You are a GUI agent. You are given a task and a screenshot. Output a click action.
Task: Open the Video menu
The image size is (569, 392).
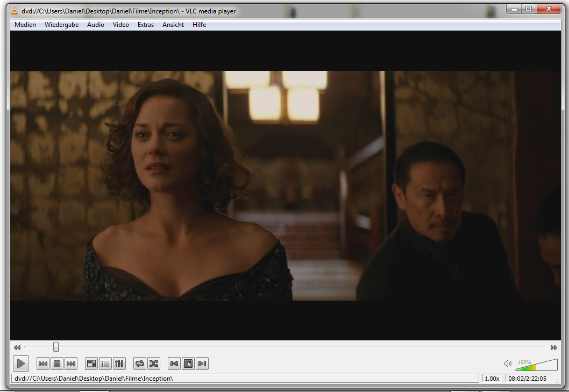[x=121, y=25]
